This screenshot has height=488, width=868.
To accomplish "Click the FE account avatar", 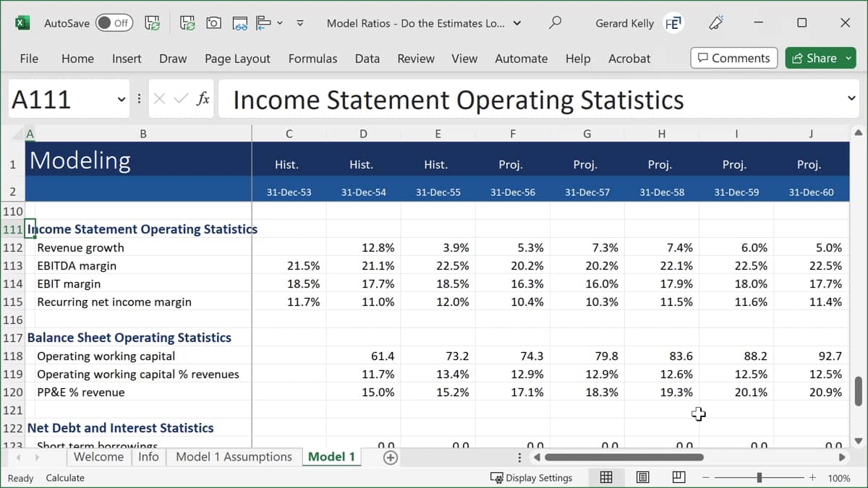I will [x=673, y=23].
